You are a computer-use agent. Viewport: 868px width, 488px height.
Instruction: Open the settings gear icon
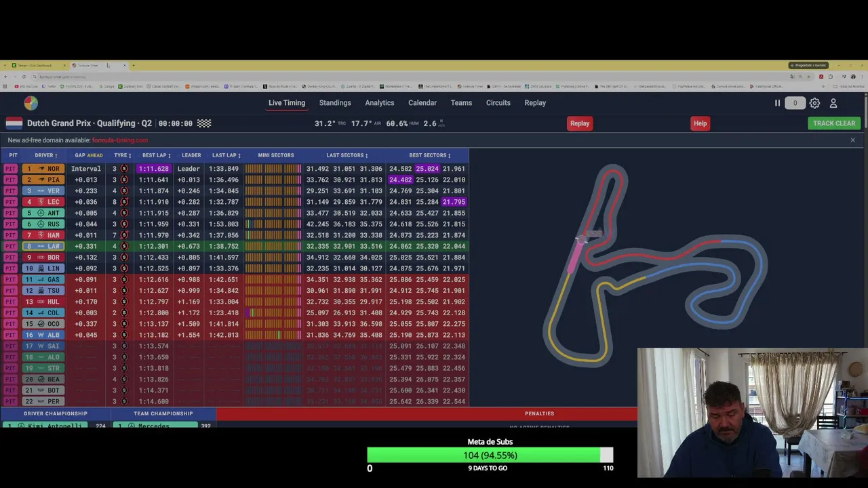click(814, 103)
